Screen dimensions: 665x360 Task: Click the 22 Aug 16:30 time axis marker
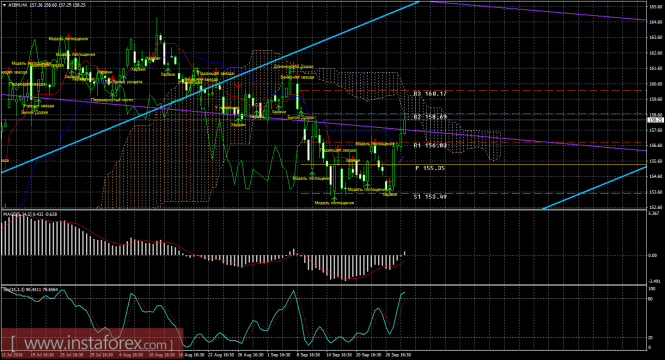tap(221, 354)
